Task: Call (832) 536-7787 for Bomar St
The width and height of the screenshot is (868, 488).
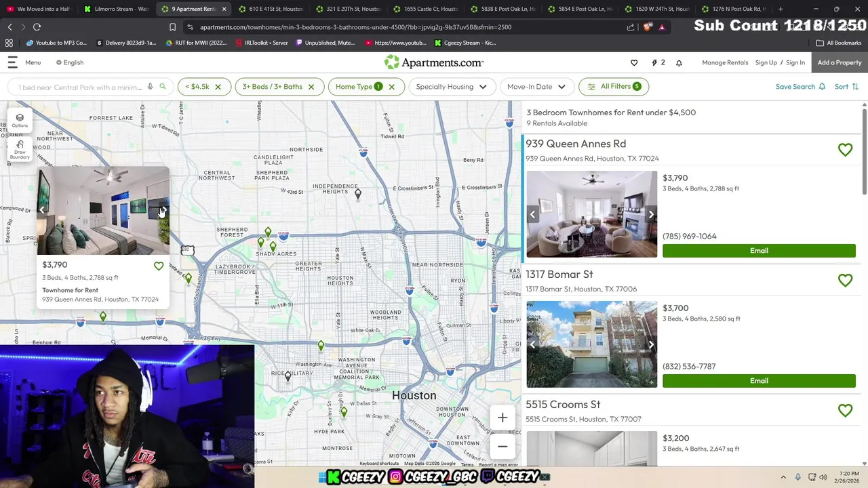Action: click(x=689, y=367)
